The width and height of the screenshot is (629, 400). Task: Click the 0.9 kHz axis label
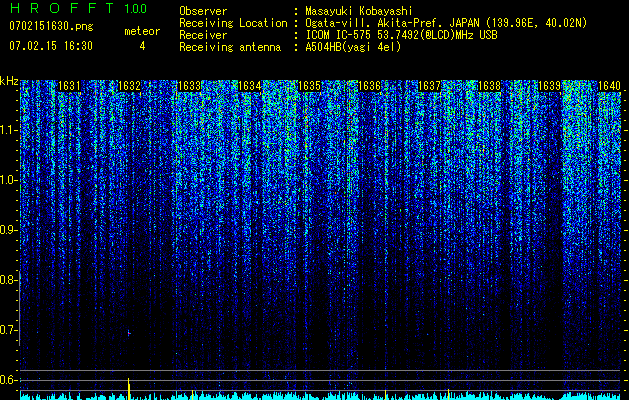[x=8, y=230]
